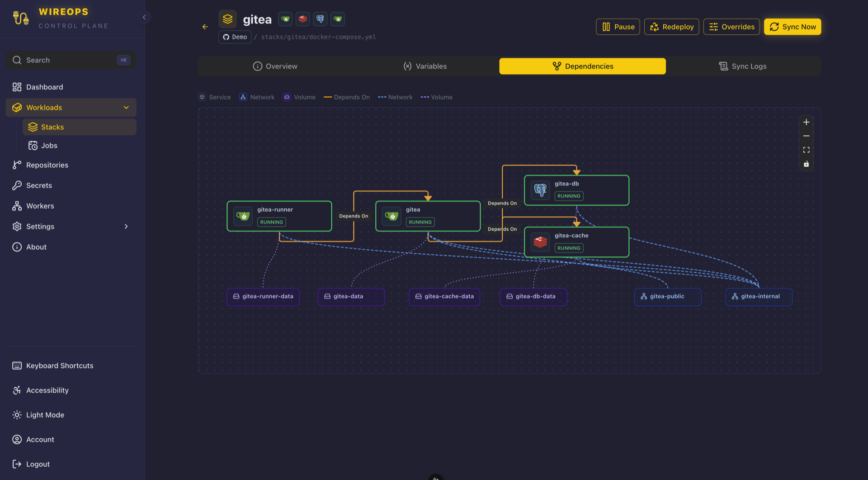The height and width of the screenshot is (480, 868).
Task: Click the solid-box Volume legend icon
Action: click(x=287, y=97)
